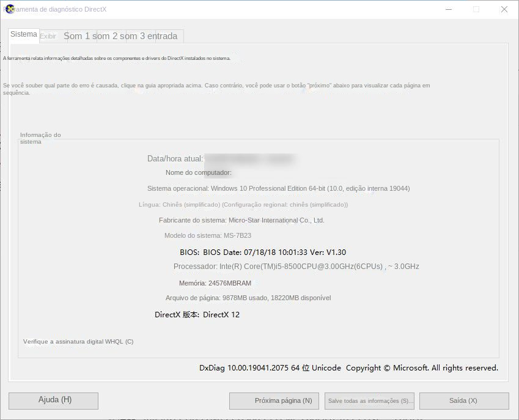This screenshot has height=420, width=519.
Task: Close the DirectX diagnostic window
Action: (x=504, y=9)
